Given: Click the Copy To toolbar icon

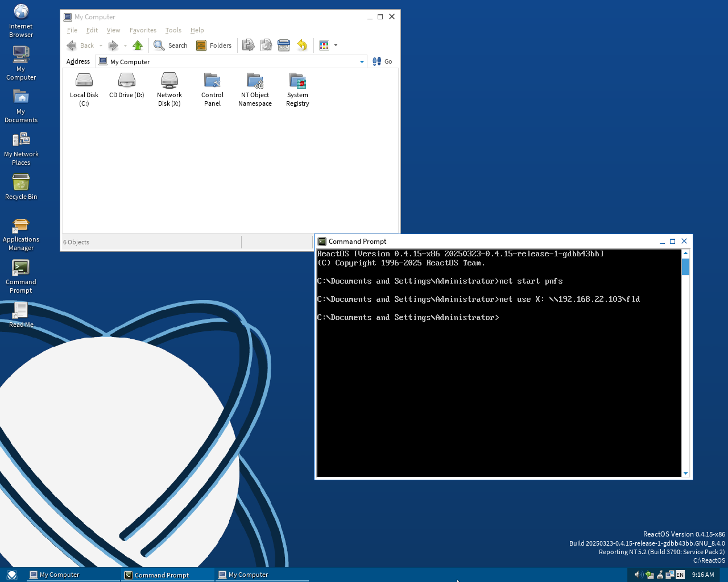Looking at the screenshot, I should pyautogui.click(x=266, y=45).
